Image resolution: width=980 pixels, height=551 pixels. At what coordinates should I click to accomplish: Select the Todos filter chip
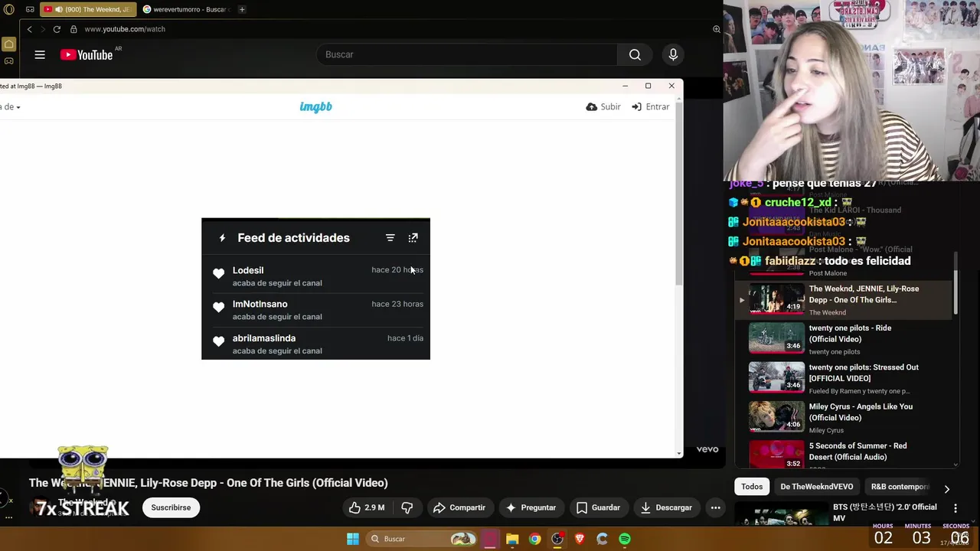(x=752, y=487)
